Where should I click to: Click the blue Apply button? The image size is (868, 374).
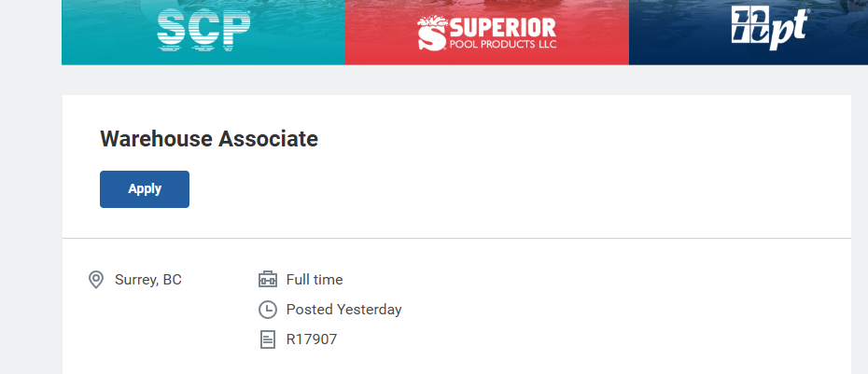point(145,189)
